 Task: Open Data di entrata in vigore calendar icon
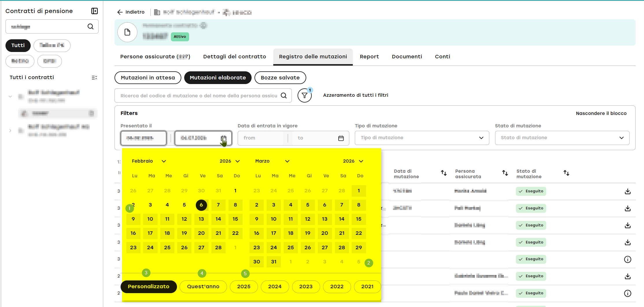coord(341,138)
